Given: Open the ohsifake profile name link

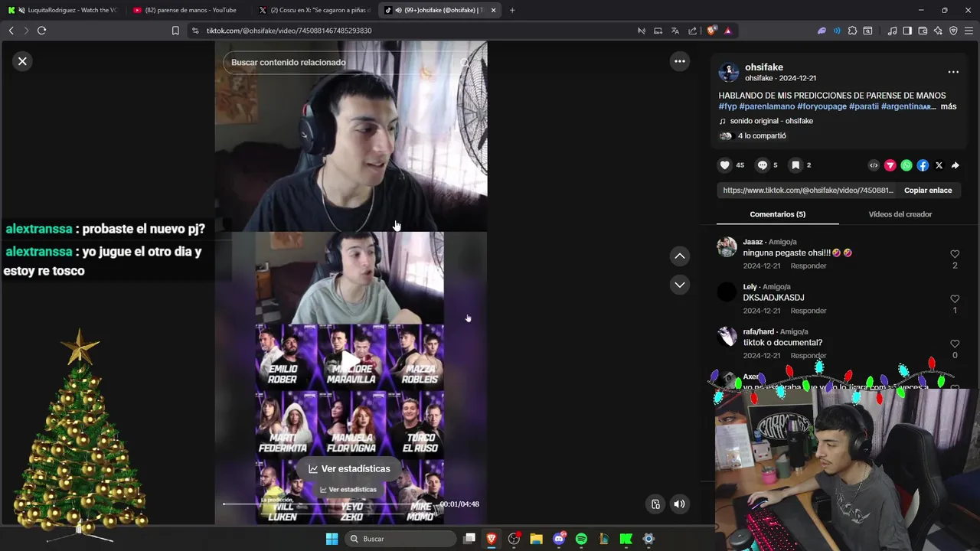Looking at the screenshot, I should coord(764,67).
